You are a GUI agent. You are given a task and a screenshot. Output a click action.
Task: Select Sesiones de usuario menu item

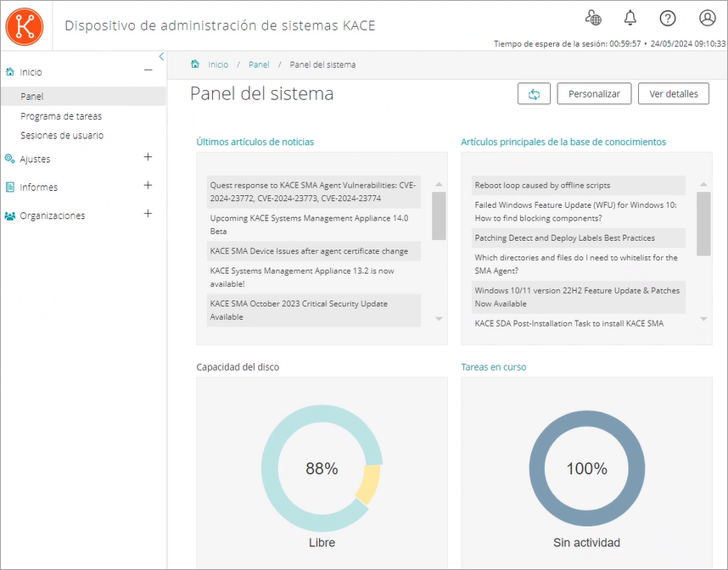coord(62,136)
